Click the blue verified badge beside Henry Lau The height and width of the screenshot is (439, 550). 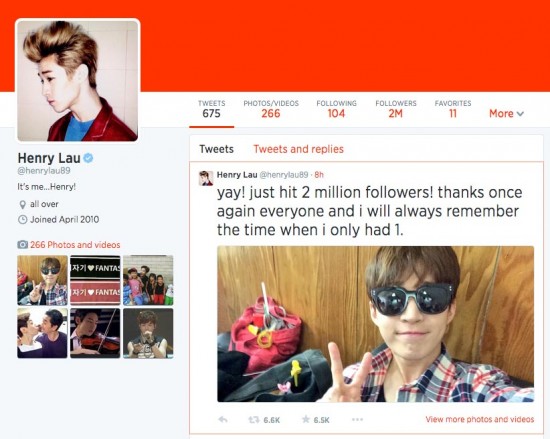tap(88, 158)
